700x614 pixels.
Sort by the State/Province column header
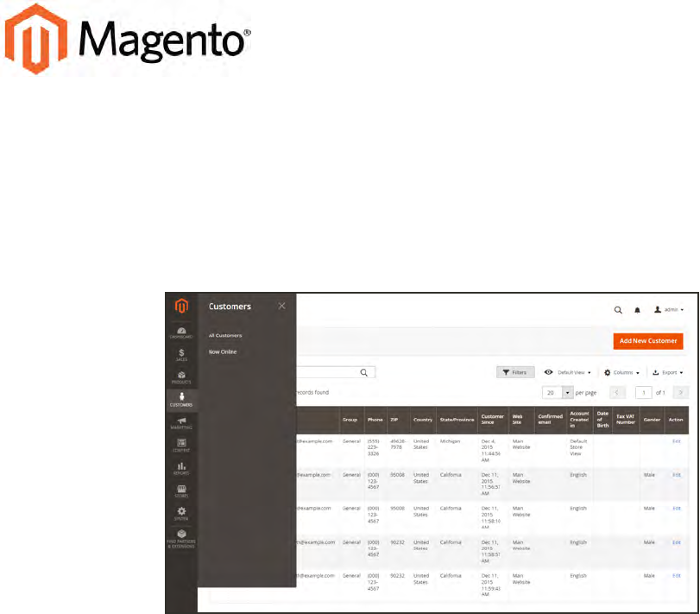coord(457,420)
